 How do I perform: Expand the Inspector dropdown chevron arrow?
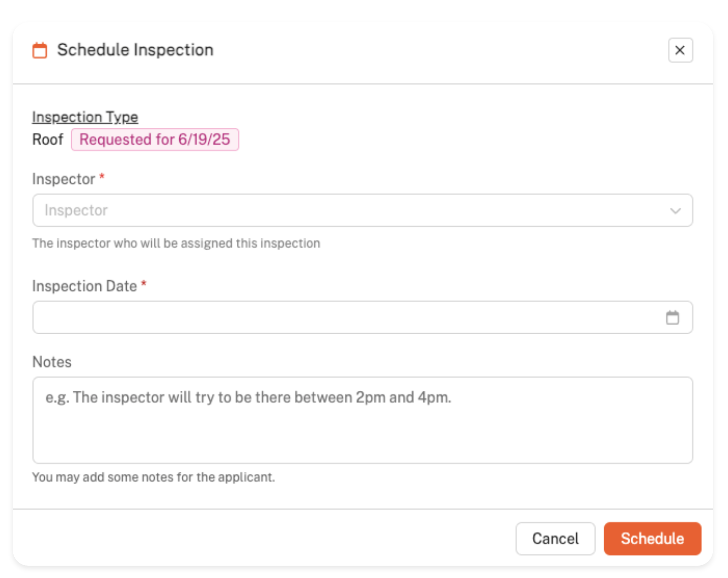pos(675,211)
